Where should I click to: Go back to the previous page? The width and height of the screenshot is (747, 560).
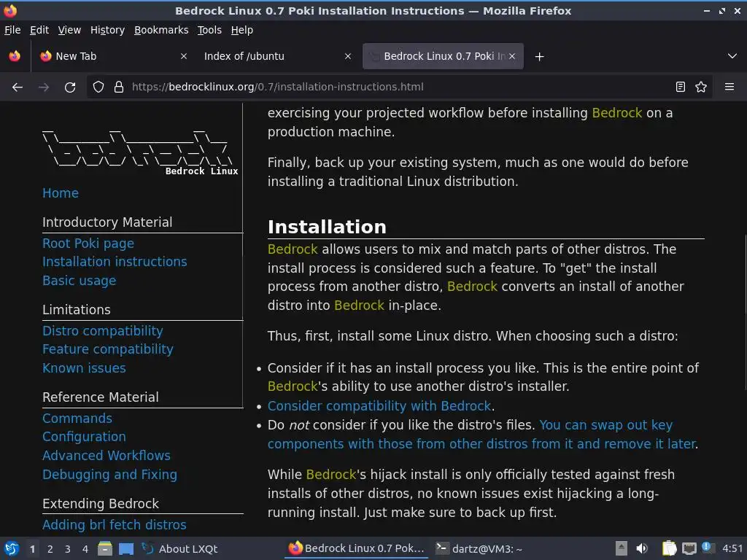18,87
